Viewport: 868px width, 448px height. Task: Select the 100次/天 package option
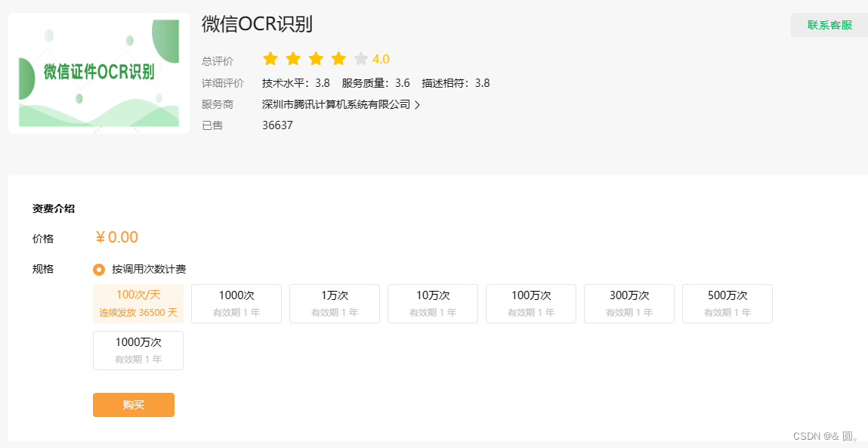tap(138, 304)
